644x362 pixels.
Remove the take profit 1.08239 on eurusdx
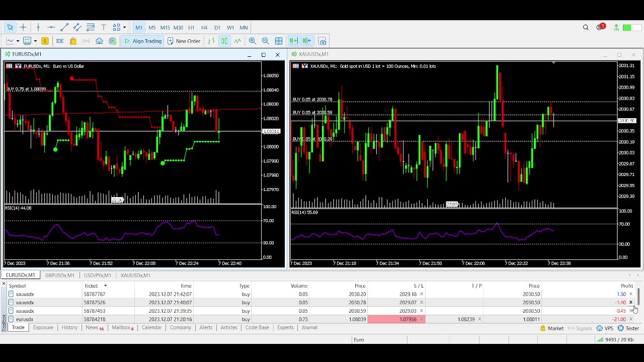pyautogui.click(x=479, y=319)
